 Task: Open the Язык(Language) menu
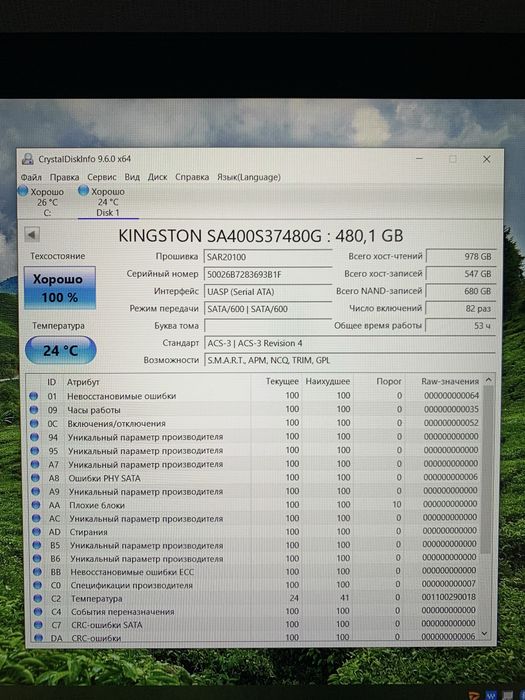tap(249, 177)
